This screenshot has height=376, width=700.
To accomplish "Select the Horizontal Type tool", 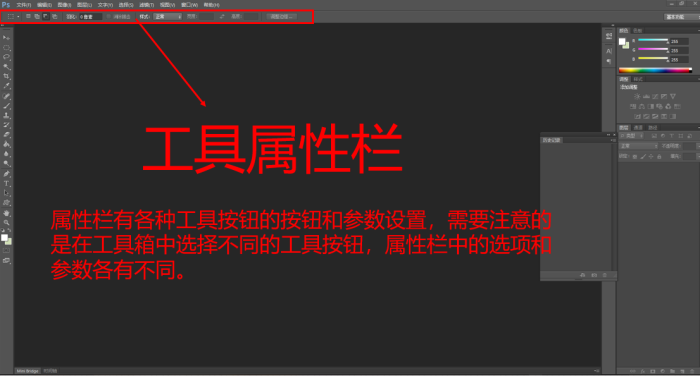I will pos(6,184).
